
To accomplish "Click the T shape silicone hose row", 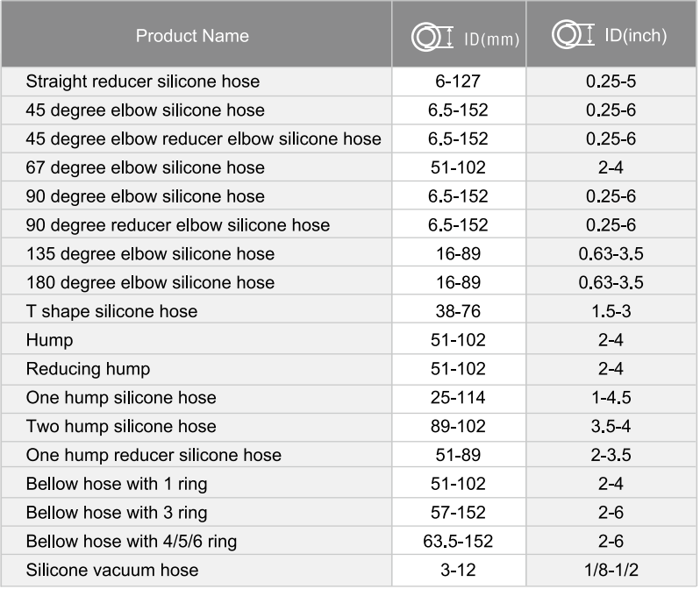I will coord(348,311).
